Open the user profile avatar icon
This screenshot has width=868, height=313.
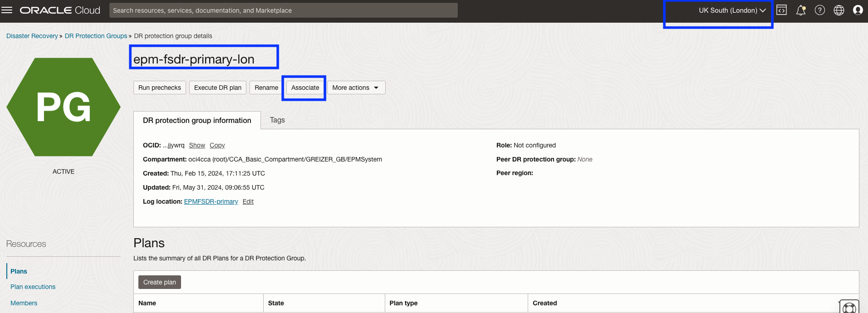click(858, 10)
